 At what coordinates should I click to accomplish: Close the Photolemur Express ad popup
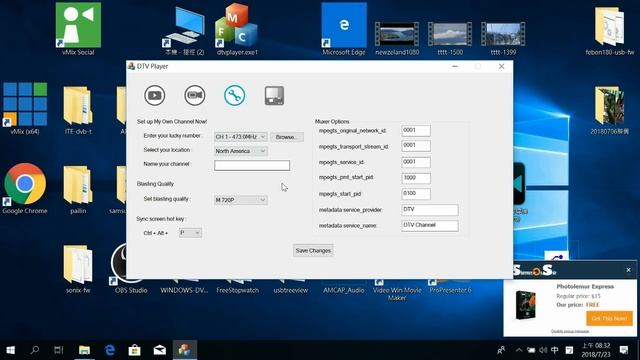tap(628, 270)
